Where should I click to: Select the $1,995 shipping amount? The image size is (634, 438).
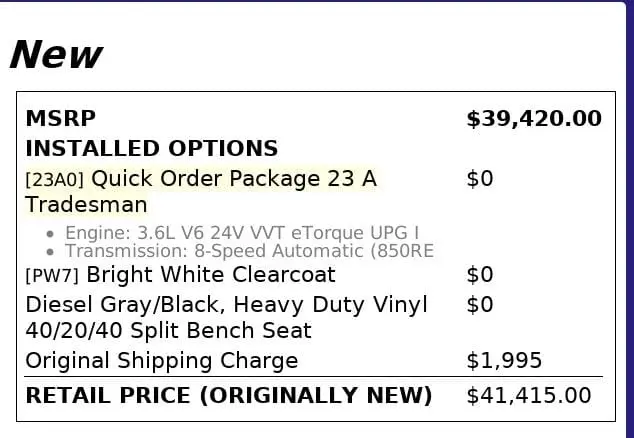(504, 360)
